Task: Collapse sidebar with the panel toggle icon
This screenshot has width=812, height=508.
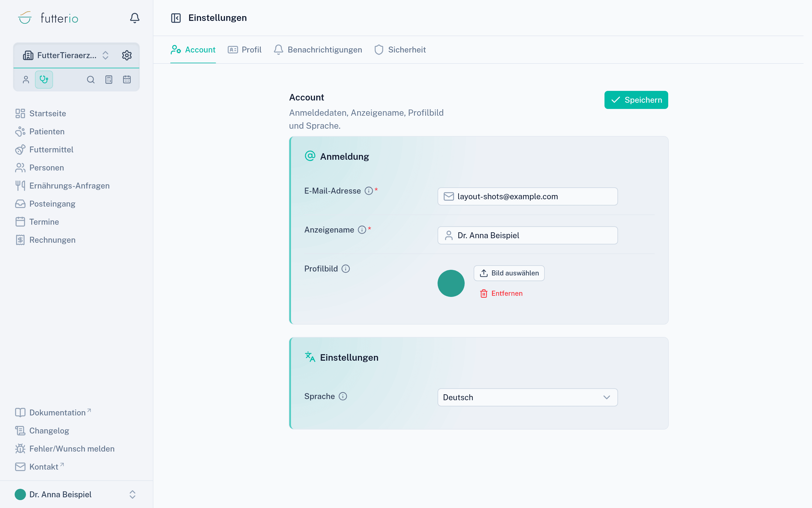Action: coord(176,18)
